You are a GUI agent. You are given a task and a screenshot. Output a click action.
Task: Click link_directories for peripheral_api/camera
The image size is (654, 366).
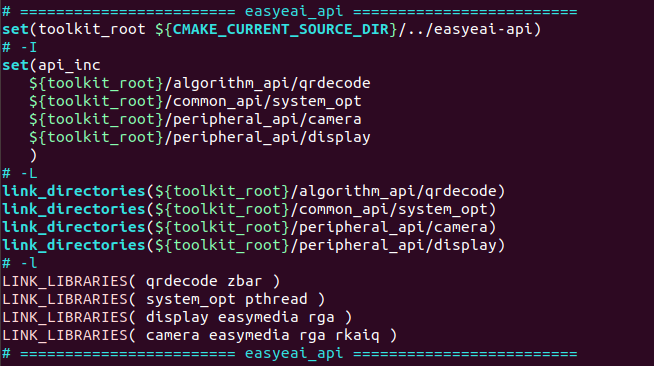(249, 227)
